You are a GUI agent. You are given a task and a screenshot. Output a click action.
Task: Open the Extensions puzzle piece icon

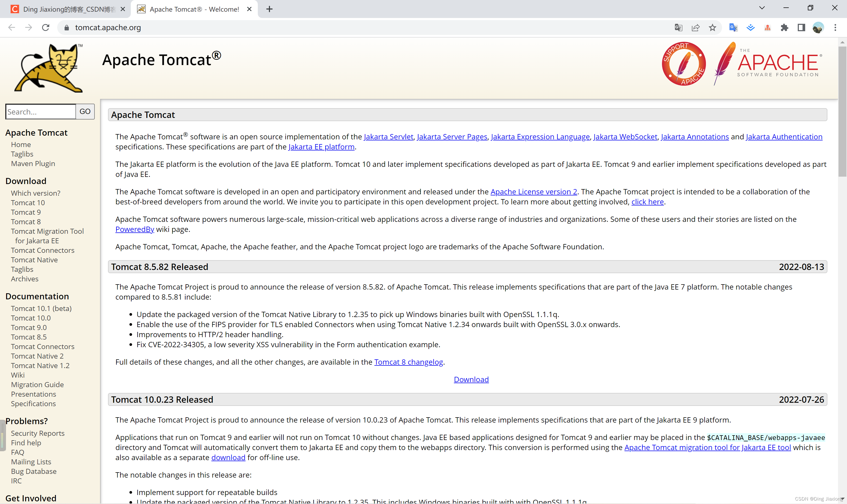(784, 28)
